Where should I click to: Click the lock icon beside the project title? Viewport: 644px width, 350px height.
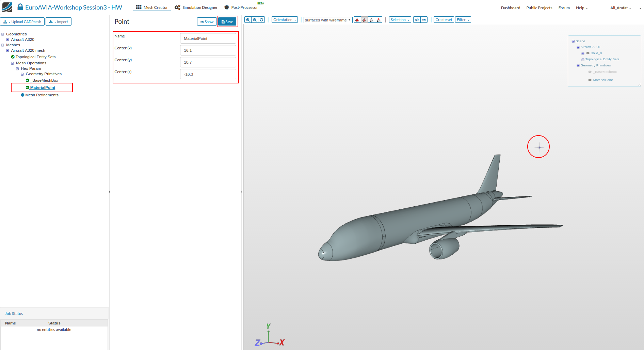click(x=20, y=7)
